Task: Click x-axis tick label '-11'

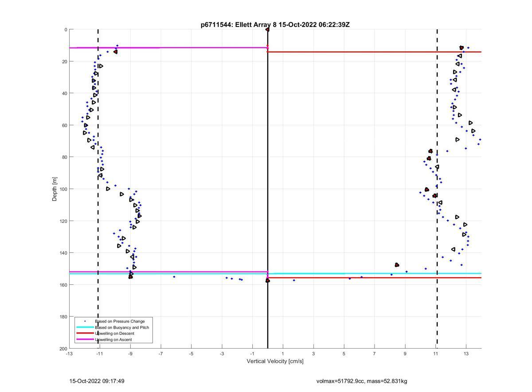Action: coord(99,354)
